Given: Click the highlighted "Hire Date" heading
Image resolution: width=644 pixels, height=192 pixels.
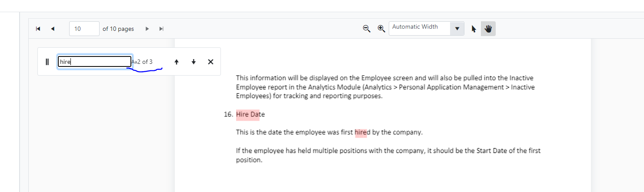Looking at the screenshot, I should [x=248, y=115].
